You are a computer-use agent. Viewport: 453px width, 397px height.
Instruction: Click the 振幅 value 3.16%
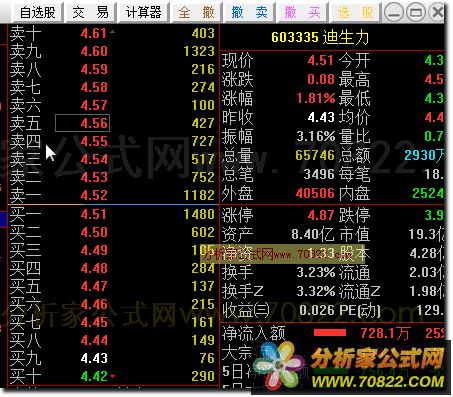click(x=316, y=136)
